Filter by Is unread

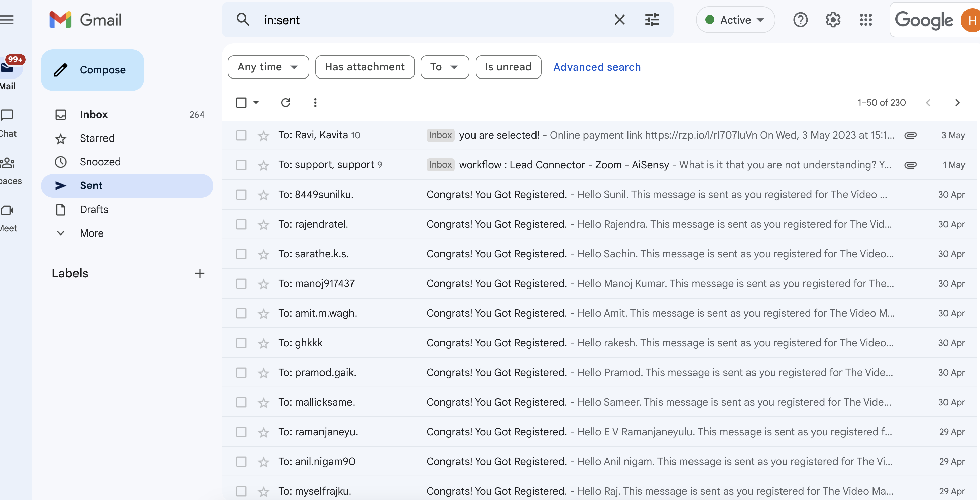[508, 67]
